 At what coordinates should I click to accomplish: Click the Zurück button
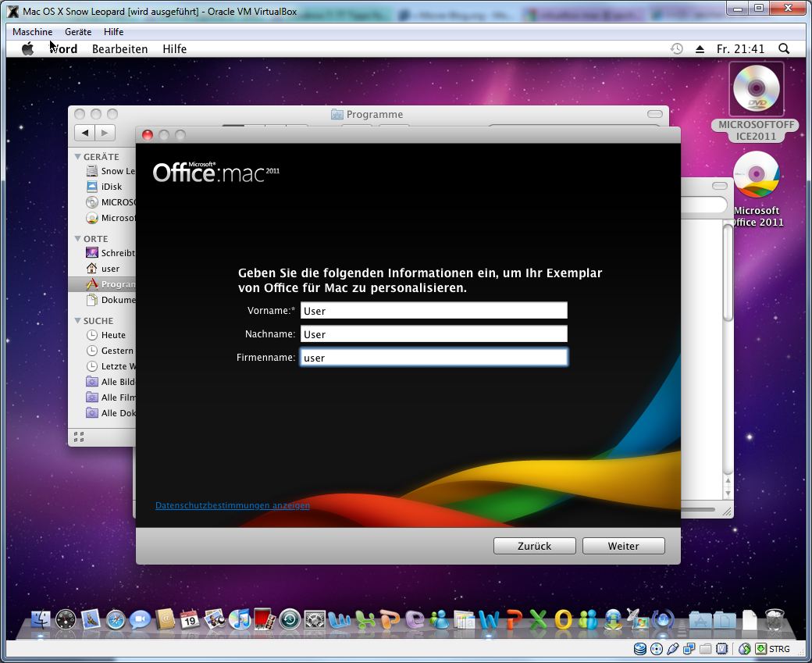tap(534, 546)
